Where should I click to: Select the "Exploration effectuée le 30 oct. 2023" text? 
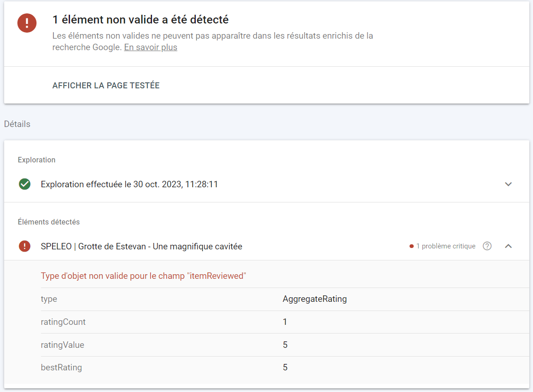tap(129, 184)
